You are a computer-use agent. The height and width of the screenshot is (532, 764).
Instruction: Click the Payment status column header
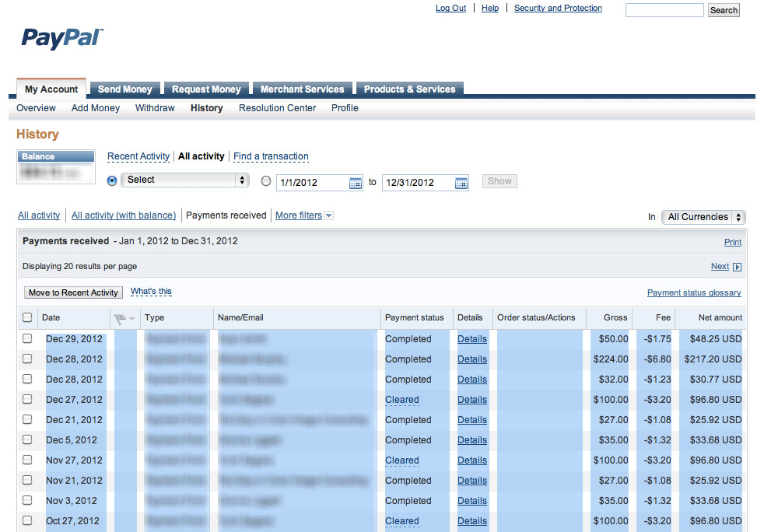414,317
